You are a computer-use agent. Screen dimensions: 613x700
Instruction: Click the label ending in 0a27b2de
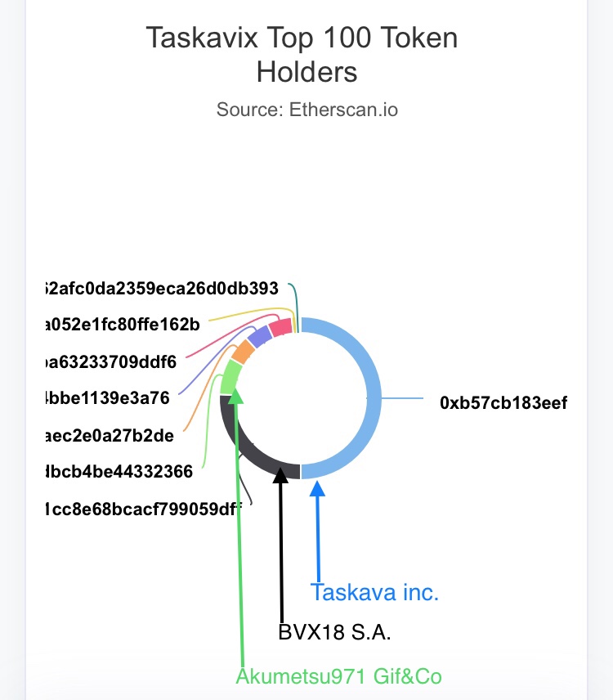coord(112,435)
